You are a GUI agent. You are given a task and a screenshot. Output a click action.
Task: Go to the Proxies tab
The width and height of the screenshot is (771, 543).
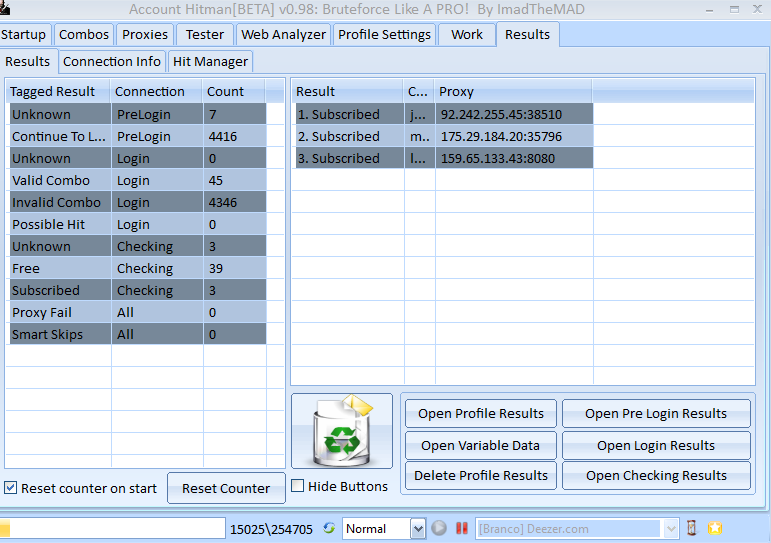point(145,34)
